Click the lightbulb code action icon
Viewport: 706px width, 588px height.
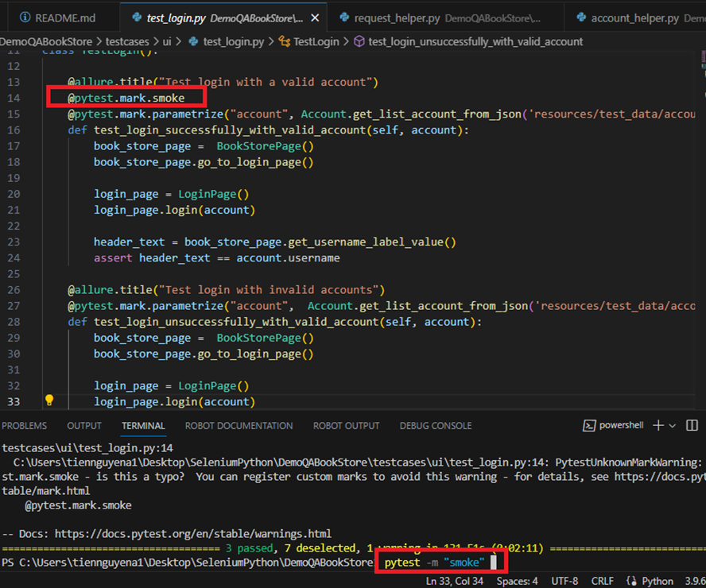point(49,400)
